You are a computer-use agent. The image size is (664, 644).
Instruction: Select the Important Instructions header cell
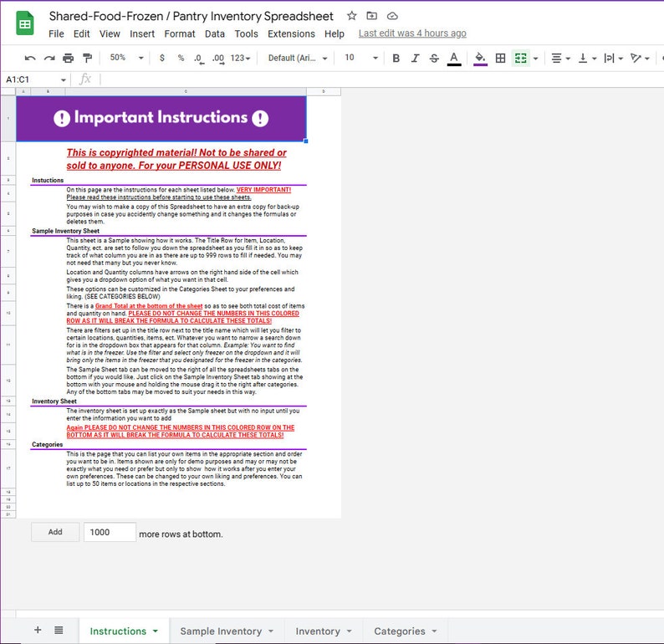point(161,119)
